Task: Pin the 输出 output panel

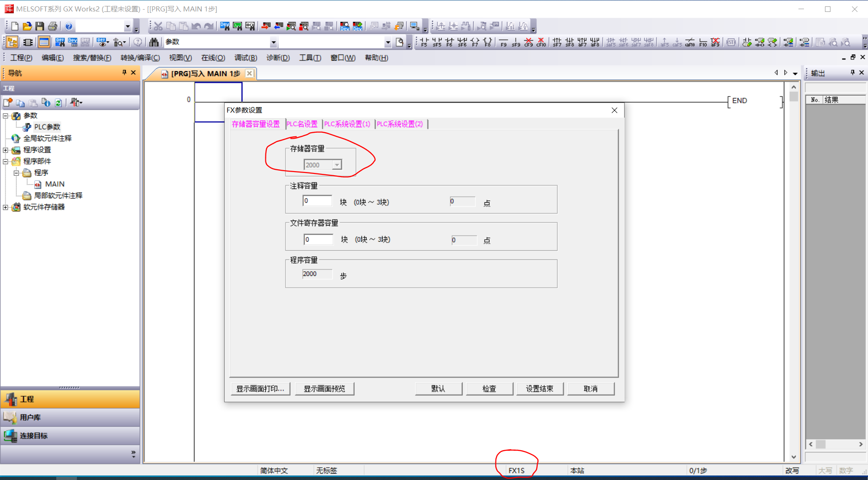Action: click(852, 72)
